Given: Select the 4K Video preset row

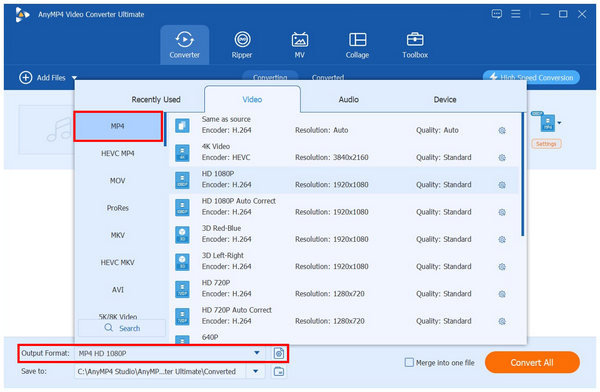Looking at the screenshot, I should pos(344,153).
